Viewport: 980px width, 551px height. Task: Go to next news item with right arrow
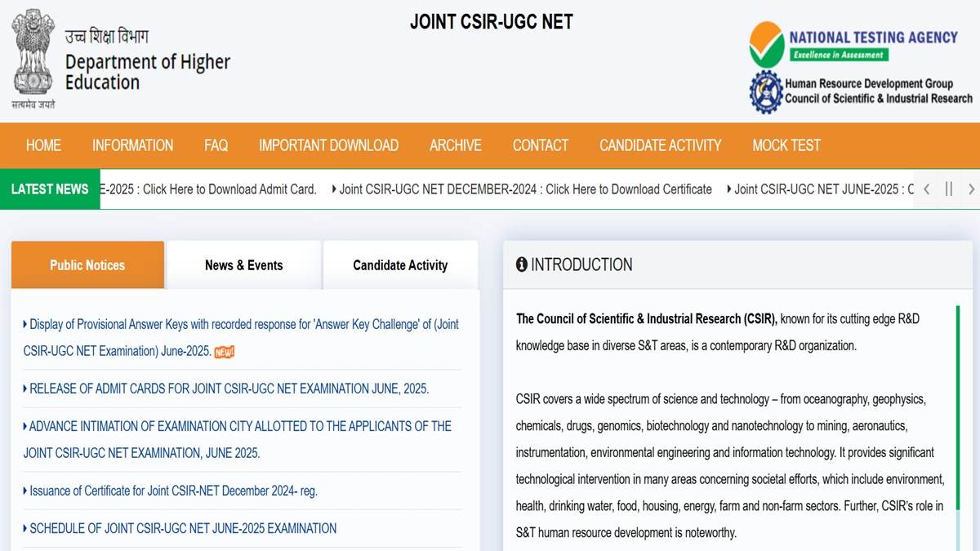click(x=971, y=189)
